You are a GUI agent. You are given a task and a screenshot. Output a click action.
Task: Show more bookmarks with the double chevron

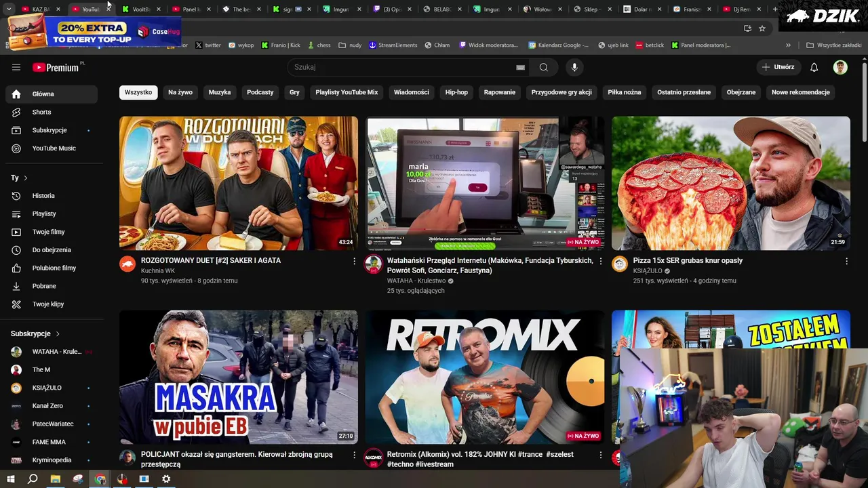click(x=788, y=45)
